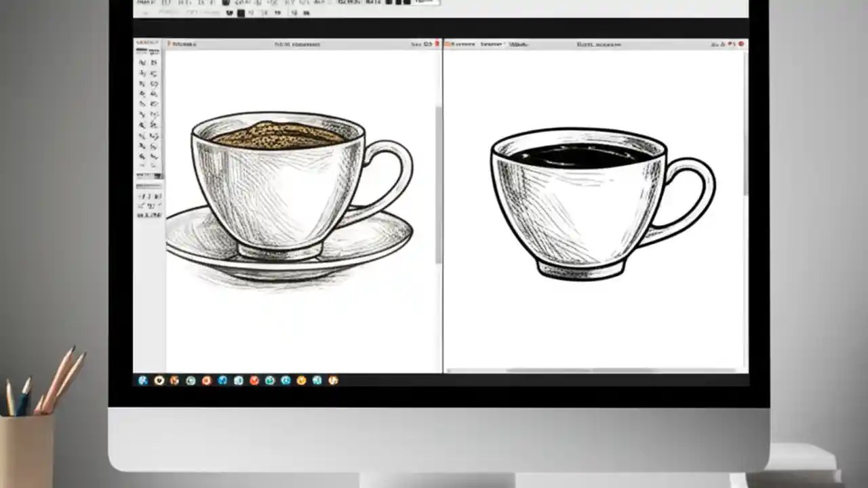This screenshot has width=868, height=488.
Task: Select the Pen tool
Action: [142, 135]
